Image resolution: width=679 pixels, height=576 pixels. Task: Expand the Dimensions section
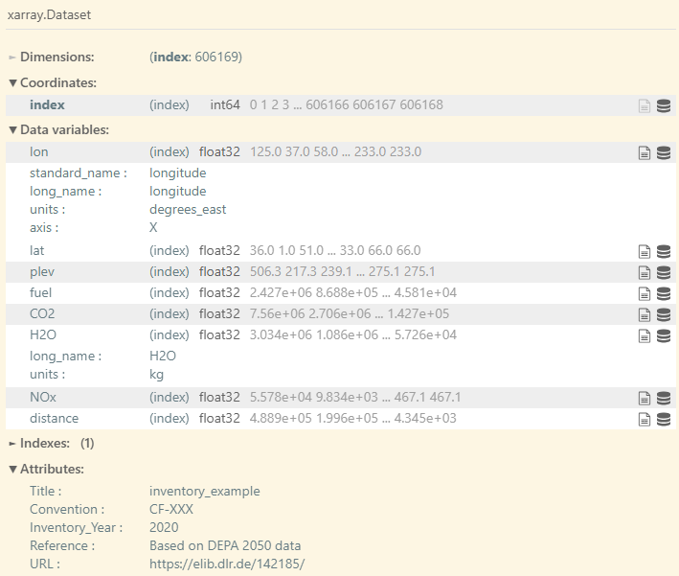pos(56,57)
